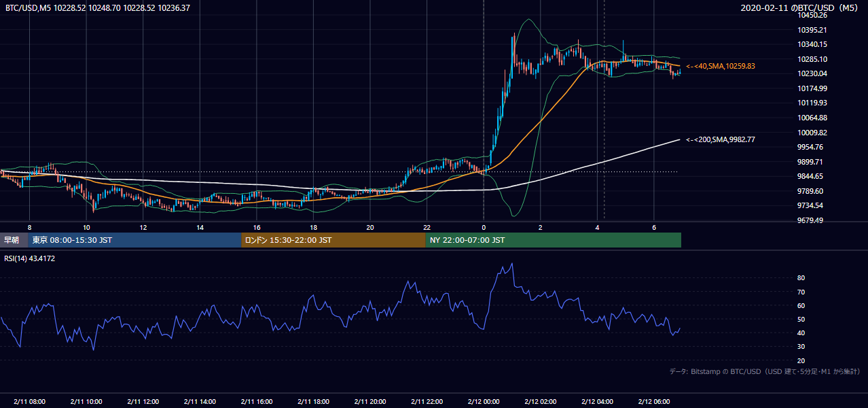Click the '2/11 22:00' bottom time label
868x408 pixels.
(427, 401)
